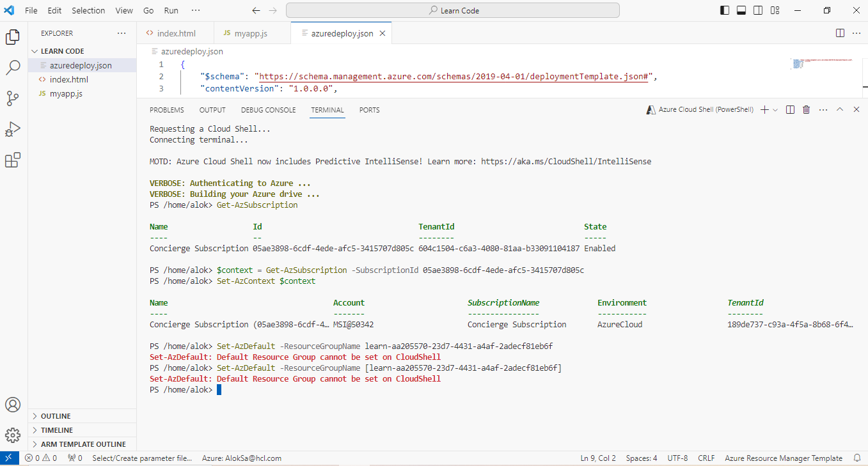Change language mode Azure Resource Manager Template
Viewport: 868px width, 466px height.
point(784,458)
